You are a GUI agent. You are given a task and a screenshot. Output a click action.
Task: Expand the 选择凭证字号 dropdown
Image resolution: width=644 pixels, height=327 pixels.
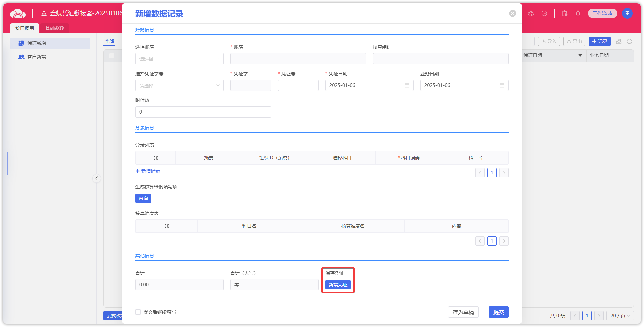pyautogui.click(x=179, y=86)
